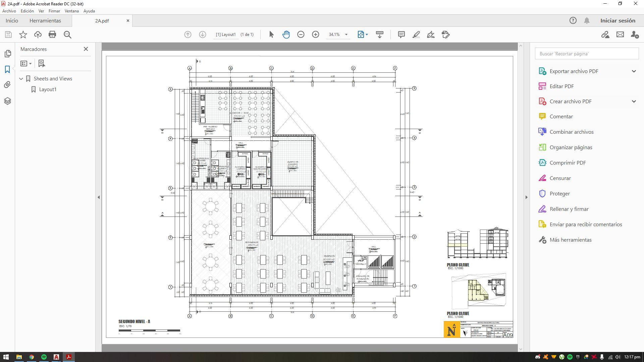Screen dimensions: 644x362
Task: Open the zoom level 34.1% dropdown
Action: tap(346, 35)
